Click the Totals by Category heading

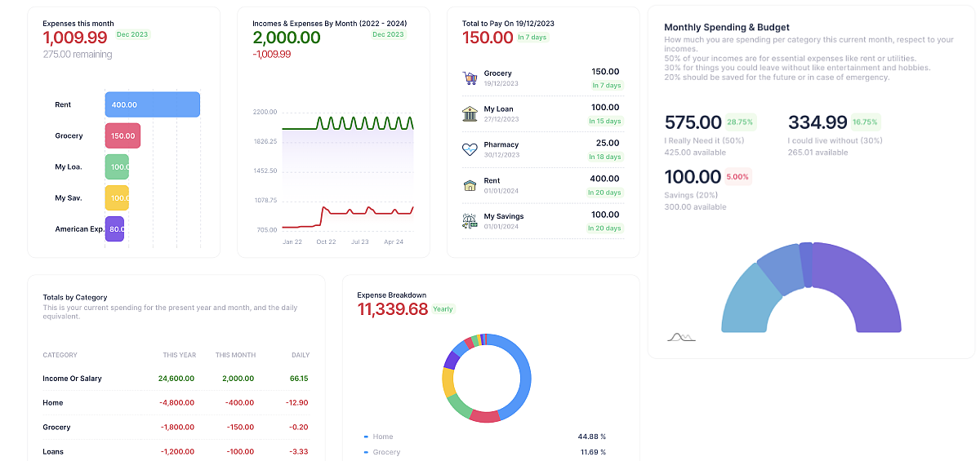[x=75, y=298]
